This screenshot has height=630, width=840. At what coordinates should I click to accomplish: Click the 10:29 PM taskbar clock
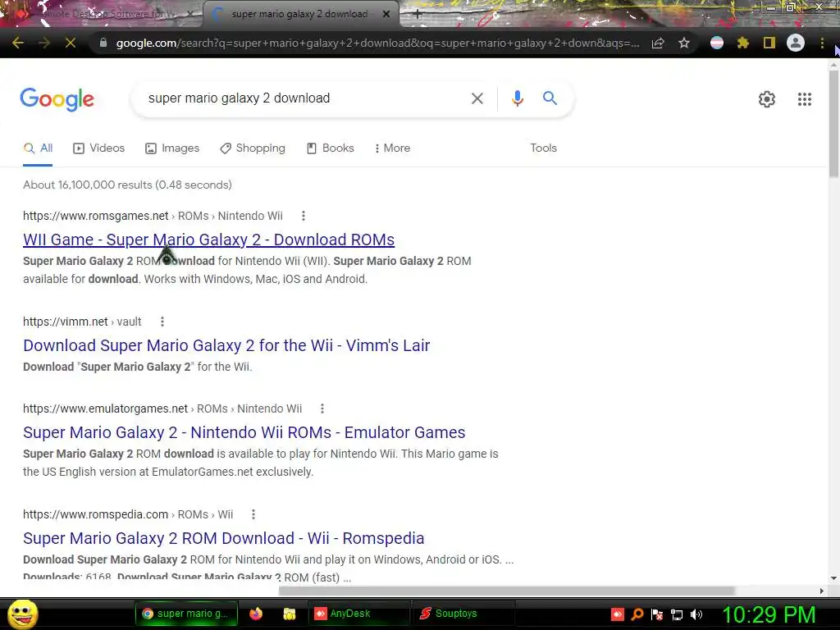[769, 614]
